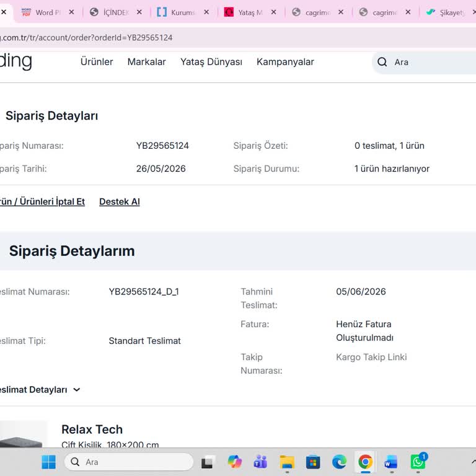Open Microsoft Word from taskbar
This screenshot has height=476, width=476.
[391, 462]
